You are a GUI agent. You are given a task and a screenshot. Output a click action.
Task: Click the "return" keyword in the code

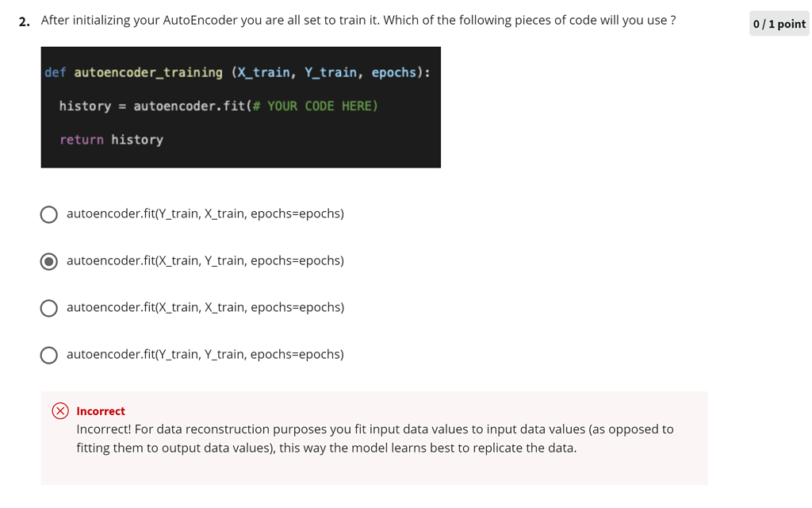(82, 140)
